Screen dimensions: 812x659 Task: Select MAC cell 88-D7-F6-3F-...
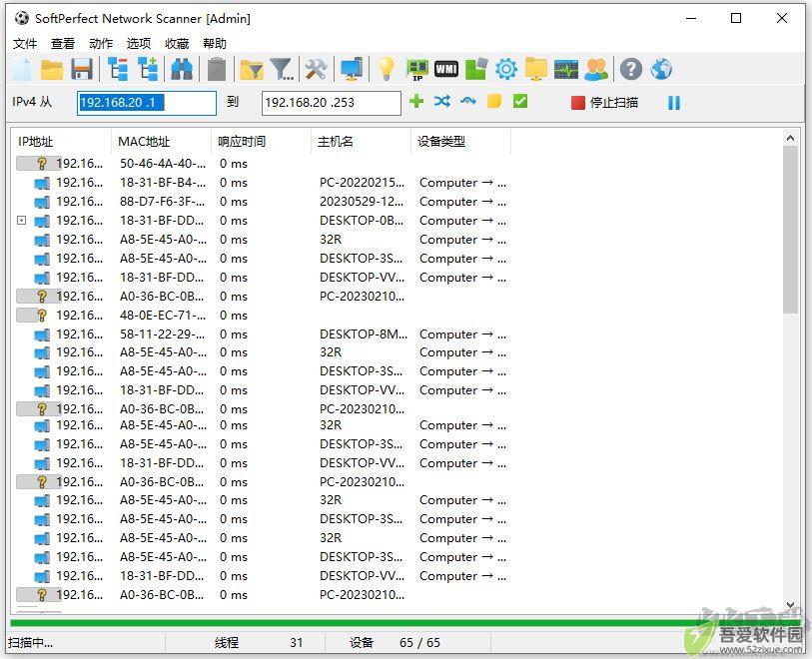tap(163, 202)
